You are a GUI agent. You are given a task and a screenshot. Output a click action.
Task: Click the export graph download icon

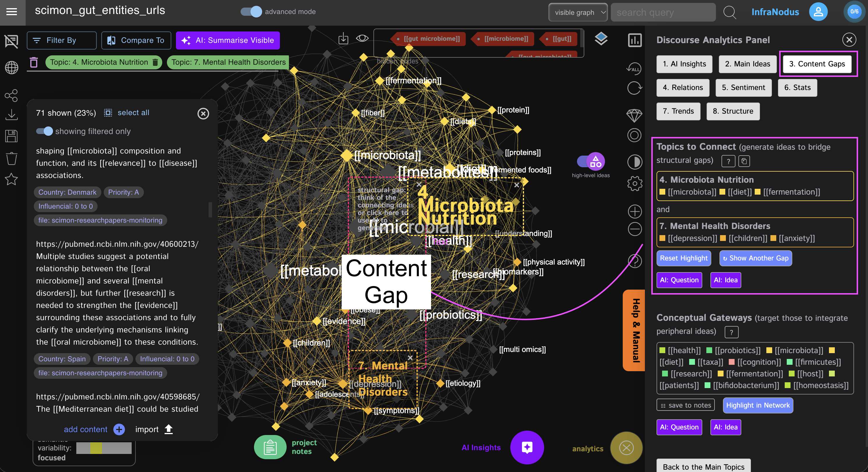coord(343,38)
